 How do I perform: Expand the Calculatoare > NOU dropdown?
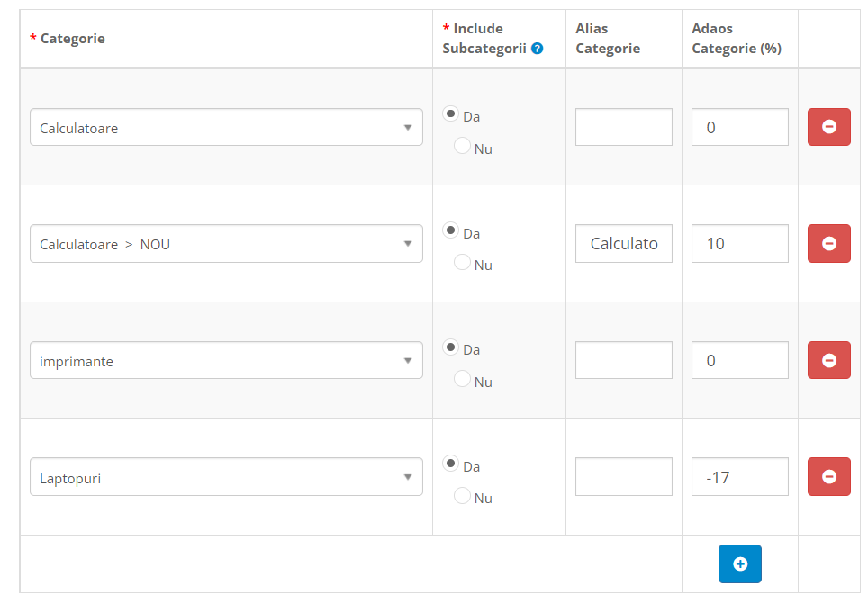pos(226,244)
